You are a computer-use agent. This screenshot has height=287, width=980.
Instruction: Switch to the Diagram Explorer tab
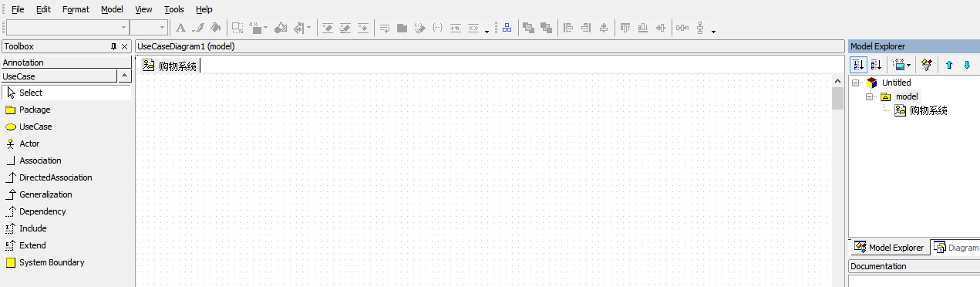pos(955,248)
